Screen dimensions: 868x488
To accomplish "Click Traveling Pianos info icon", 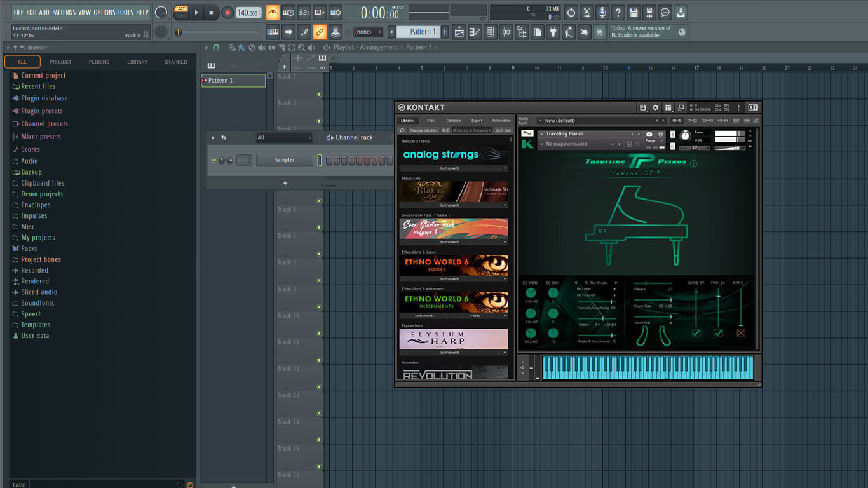I will point(693,163).
